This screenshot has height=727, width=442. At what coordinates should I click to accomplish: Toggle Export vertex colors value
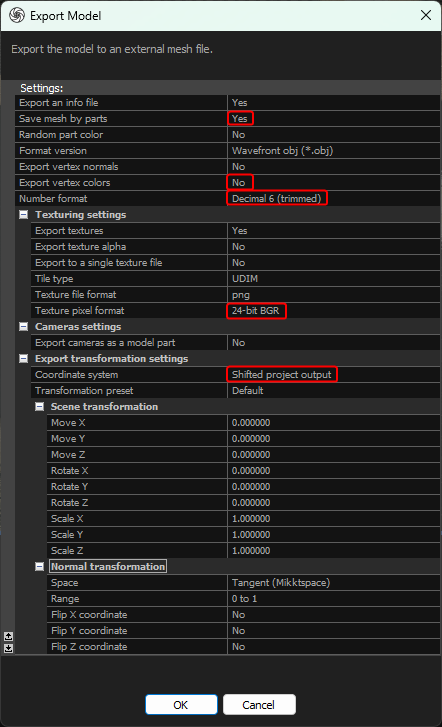tap(333, 183)
